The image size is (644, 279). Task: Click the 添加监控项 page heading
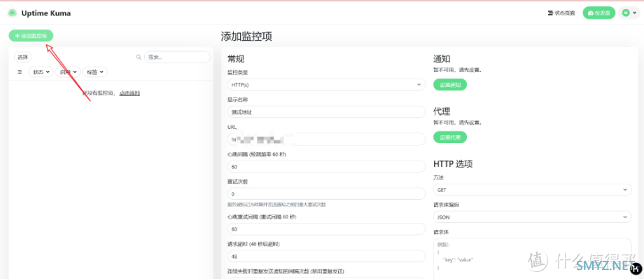[x=246, y=36]
